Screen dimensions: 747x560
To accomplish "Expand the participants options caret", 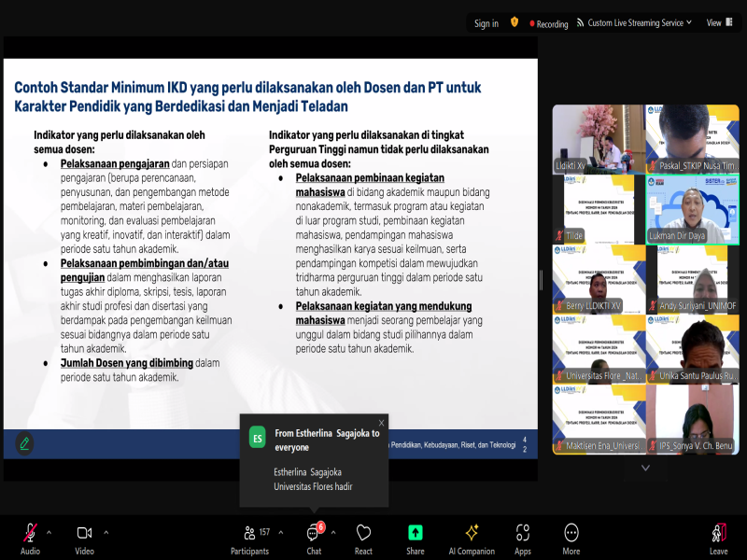I will coord(281,532).
